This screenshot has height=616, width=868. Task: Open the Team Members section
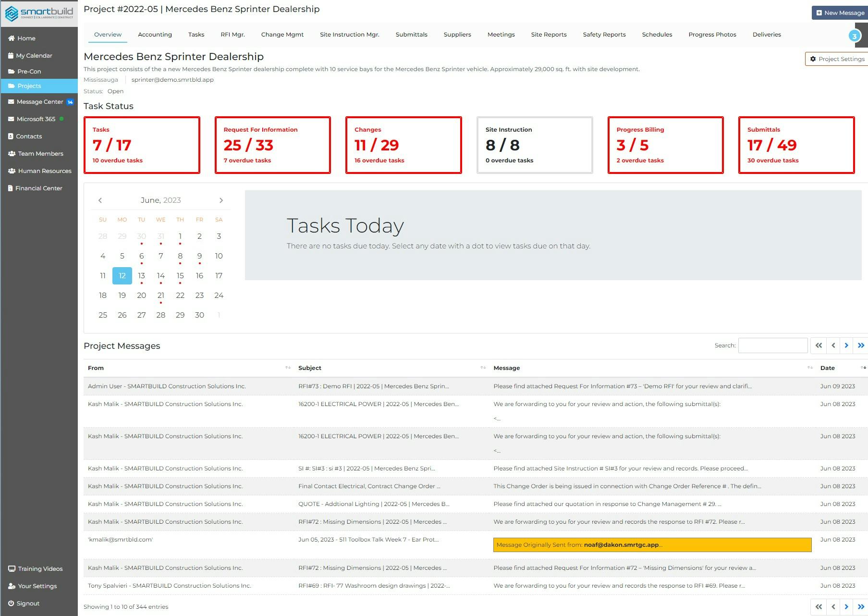[40, 153]
